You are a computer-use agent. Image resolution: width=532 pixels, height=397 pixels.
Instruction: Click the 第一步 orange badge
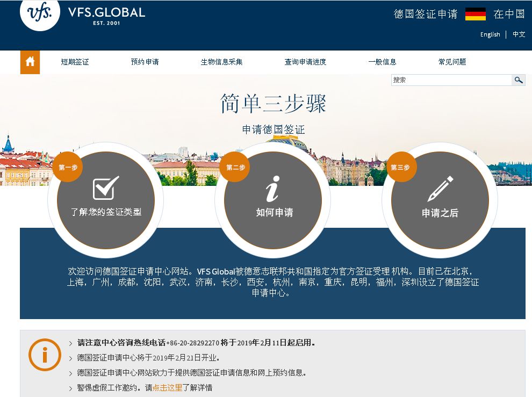click(68, 167)
